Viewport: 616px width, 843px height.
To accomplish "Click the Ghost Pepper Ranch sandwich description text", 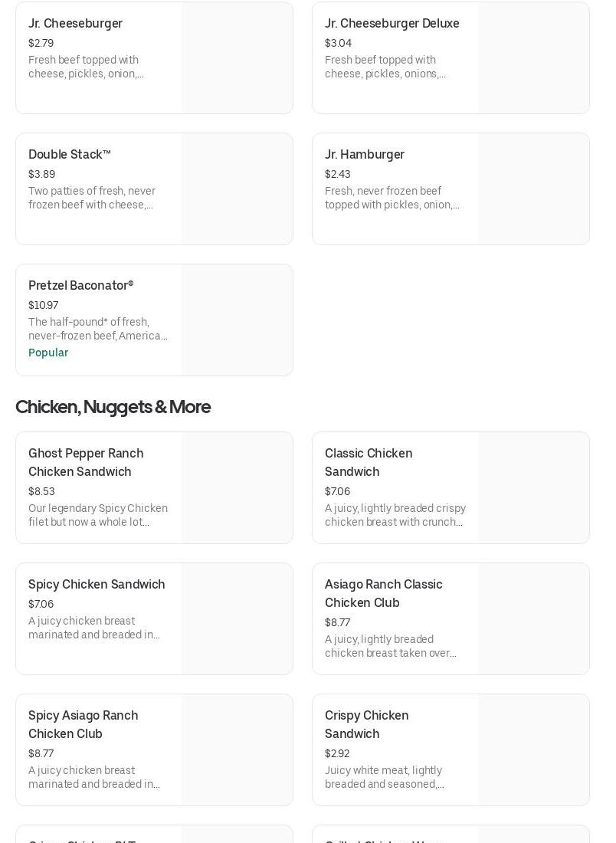I will pos(97,515).
